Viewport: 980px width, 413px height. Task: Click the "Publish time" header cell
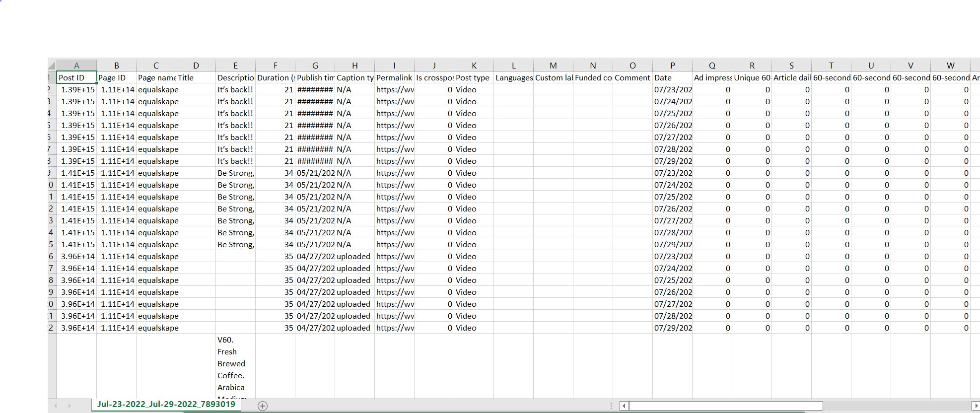tap(315, 77)
